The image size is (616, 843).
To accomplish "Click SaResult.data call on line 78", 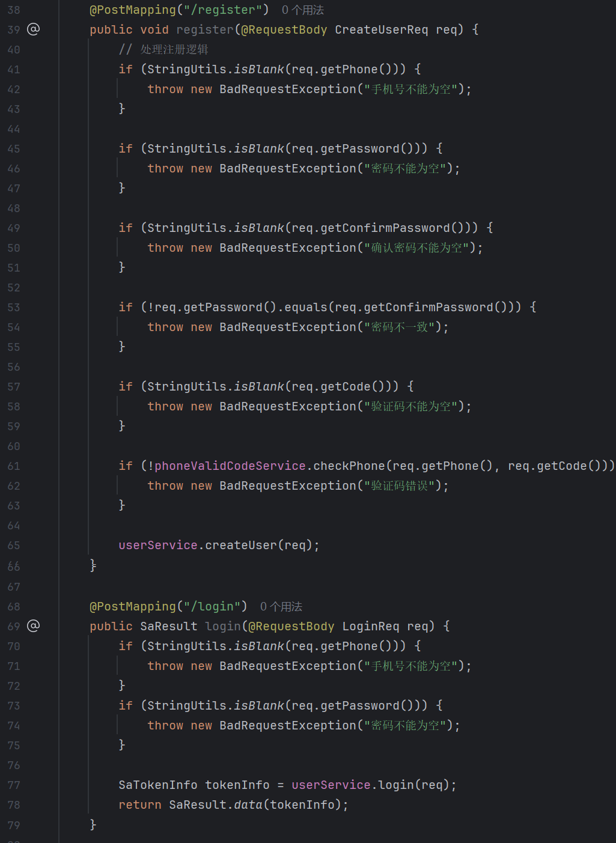I will tap(248, 805).
